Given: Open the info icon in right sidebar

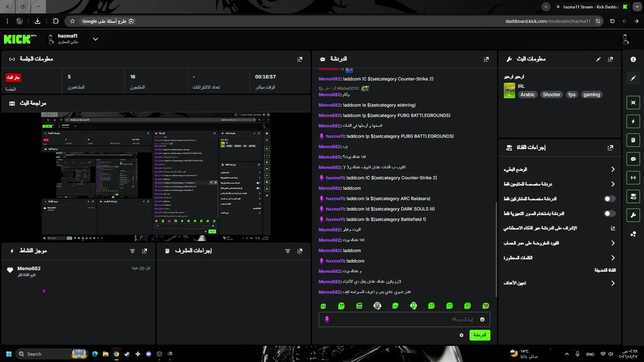Looking at the screenshot, I should (633, 59).
